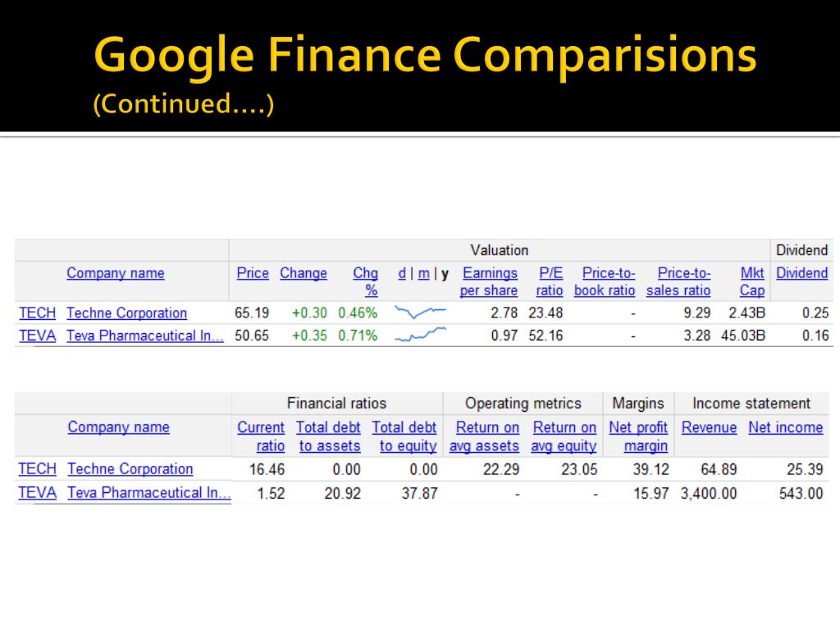
Task: Switch sparkline to daily 'd' view
Action: click(x=402, y=273)
